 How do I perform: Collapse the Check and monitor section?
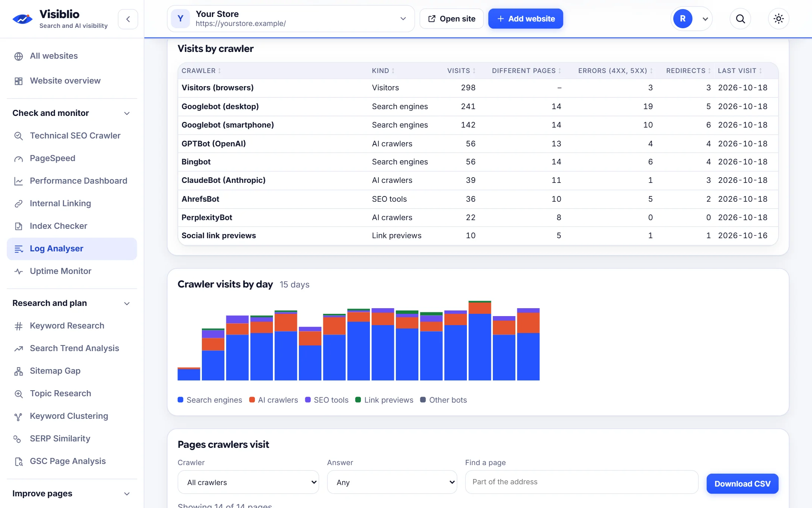pyautogui.click(x=72, y=113)
